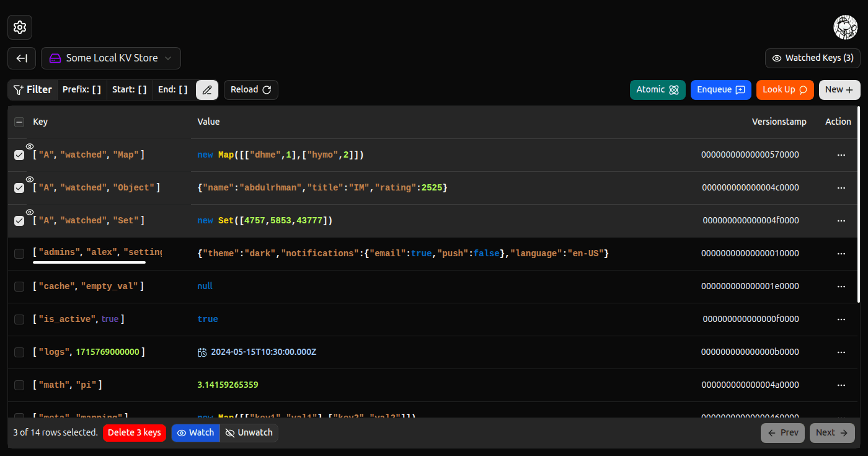The width and height of the screenshot is (868, 456).
Task: Check the "logs" row checkbox
Action: [x=19, y=352]
